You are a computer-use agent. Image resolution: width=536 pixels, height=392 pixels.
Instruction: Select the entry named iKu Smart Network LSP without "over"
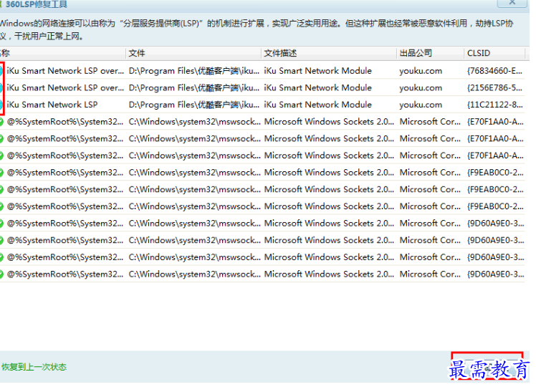click(x=52, y=105)
